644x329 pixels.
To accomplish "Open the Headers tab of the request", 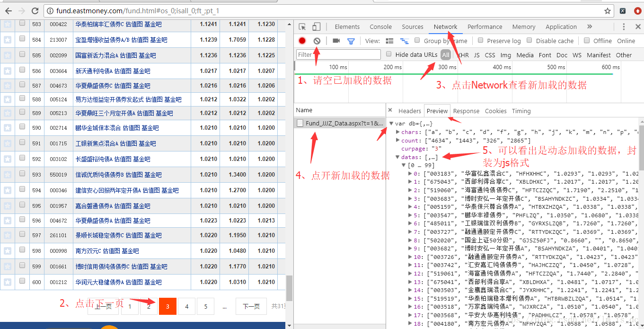I will pyautogui.click(x=410, y=111).
